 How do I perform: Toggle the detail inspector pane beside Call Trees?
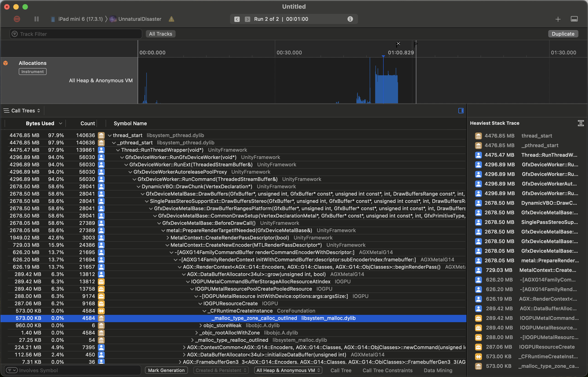[460, 111]
